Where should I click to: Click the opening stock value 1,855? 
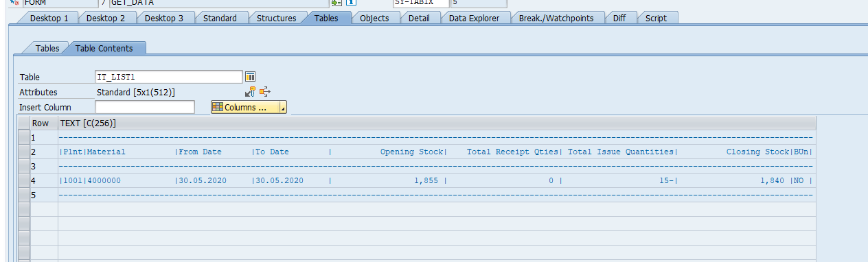tap(426, 181)
